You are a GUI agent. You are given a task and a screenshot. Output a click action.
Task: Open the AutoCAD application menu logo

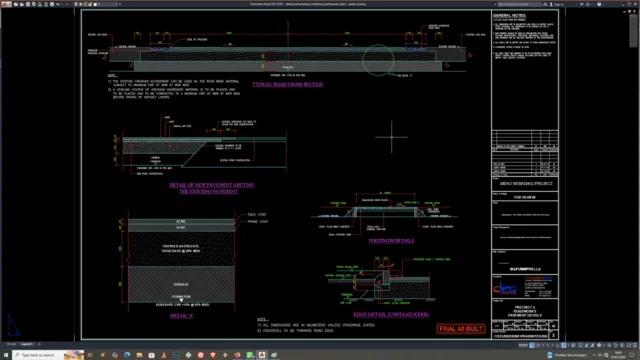tap(7, 4)
